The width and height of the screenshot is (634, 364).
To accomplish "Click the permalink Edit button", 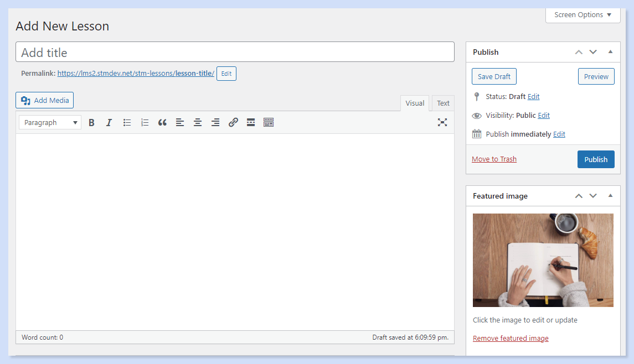I will coord(226,74).
